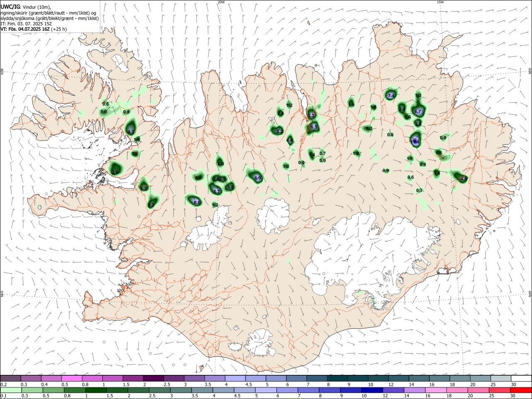Click the 5.3 precipitation value on the map
Screen dimensions: 532x399
point(311,116)
